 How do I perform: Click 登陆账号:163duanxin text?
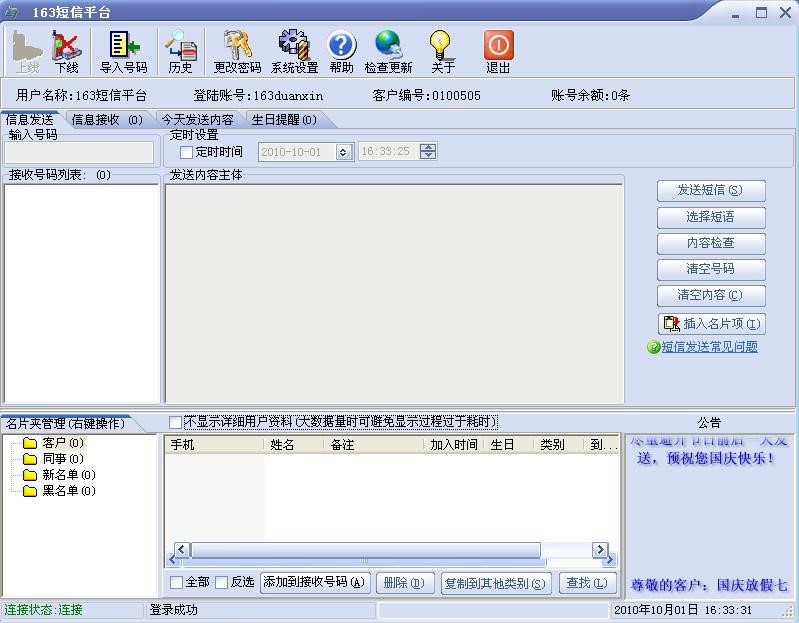pyautogui.click(x=258, y=95)
